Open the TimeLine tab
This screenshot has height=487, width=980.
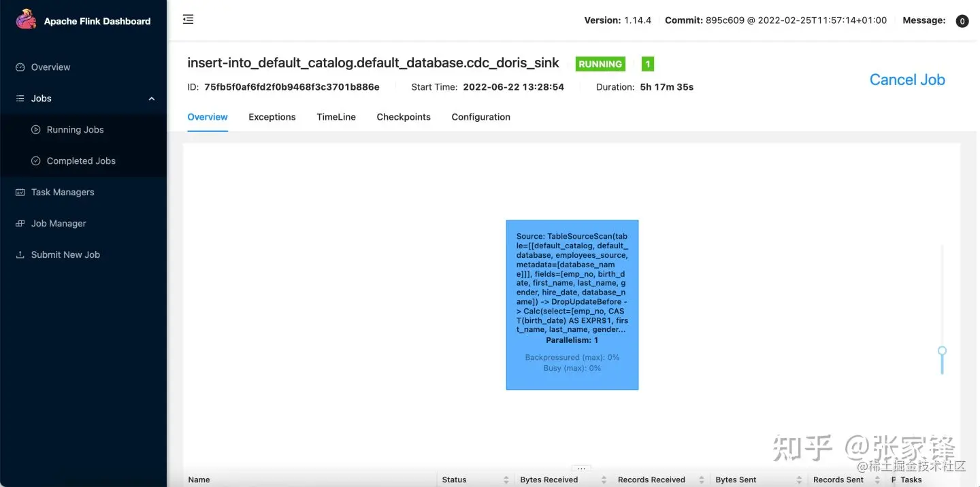point(336,117)
